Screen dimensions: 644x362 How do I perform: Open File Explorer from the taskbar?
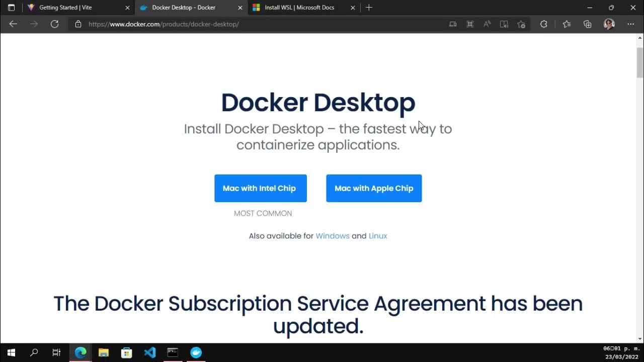coord(104,352)
